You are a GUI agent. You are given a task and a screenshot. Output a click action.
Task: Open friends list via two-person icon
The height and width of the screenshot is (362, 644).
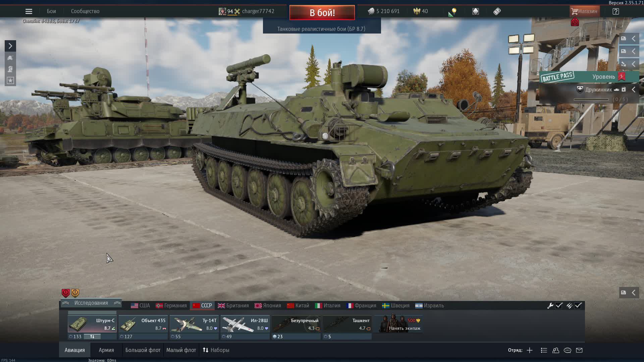[556, 350]
